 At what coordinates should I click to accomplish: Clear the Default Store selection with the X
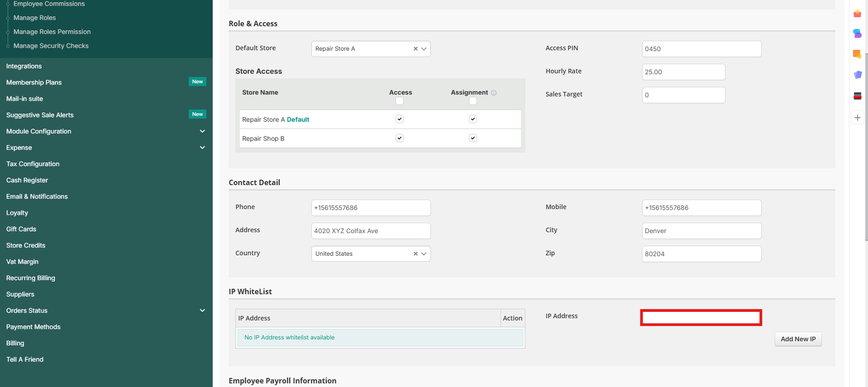pos(415,49)
